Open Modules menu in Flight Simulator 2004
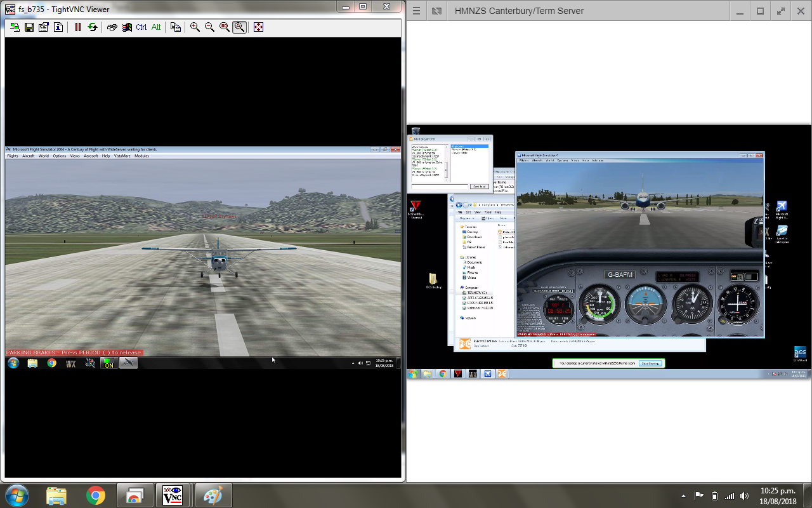This screenshot has width=812, height=508. [141, 156]
